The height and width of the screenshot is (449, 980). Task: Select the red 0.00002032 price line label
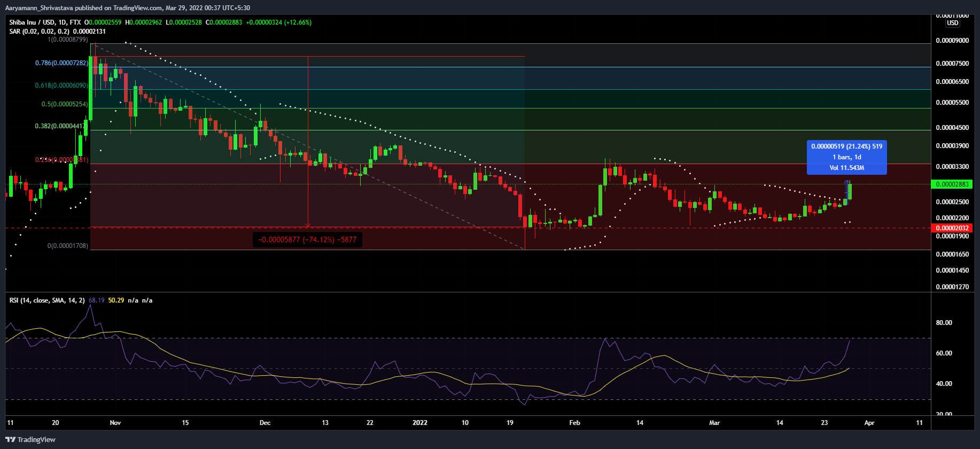(951, 228)
